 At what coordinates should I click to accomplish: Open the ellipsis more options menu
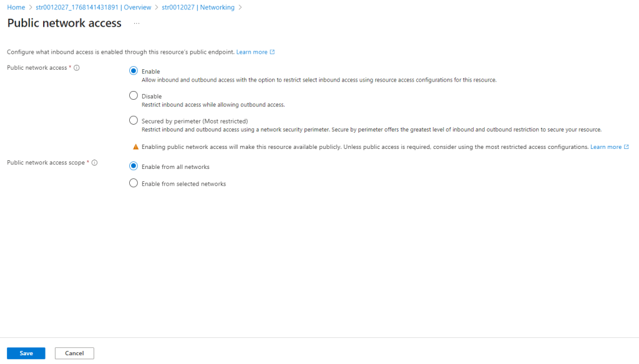(137, 24)
